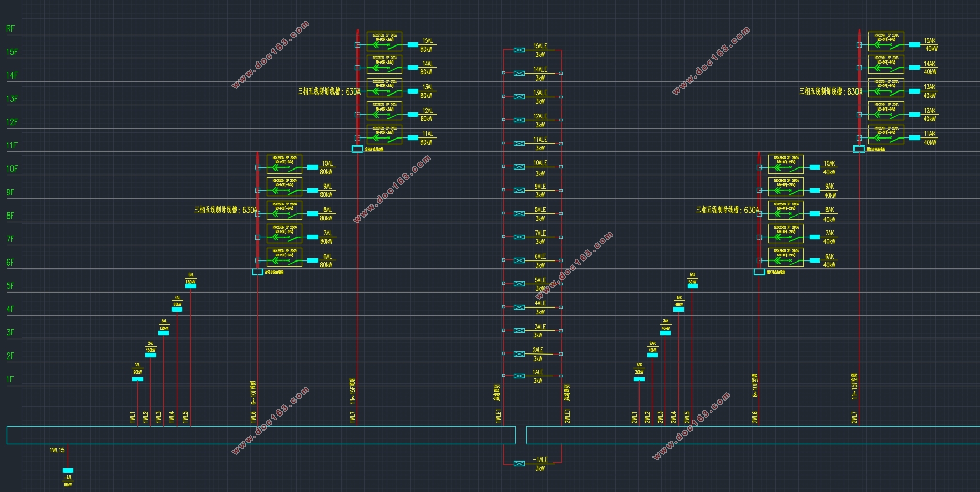The width and height of the screenshot is (980, 492).
Task: Click the 1F floor level label
Action: pos(10,379)
